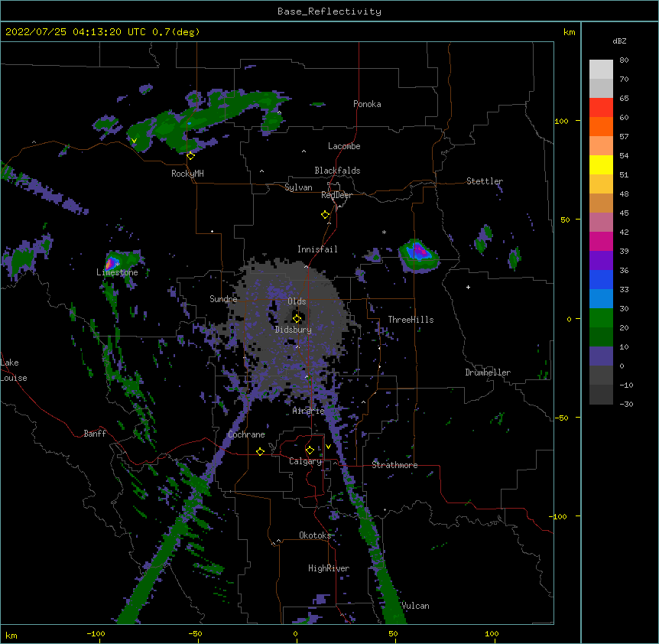Viewport: 659px width, 644px height.
Task: Click the Limestone label
Action: (x=117, y=272)
